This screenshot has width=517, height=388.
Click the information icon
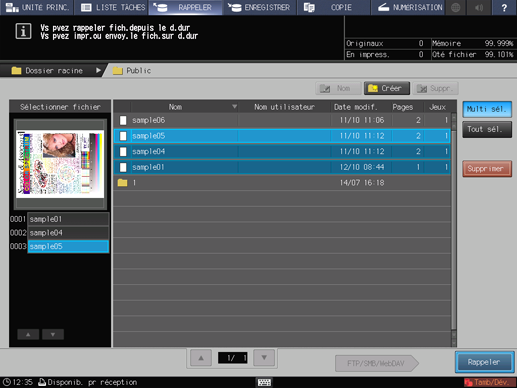pyautogui.click(x=23, y=31)
